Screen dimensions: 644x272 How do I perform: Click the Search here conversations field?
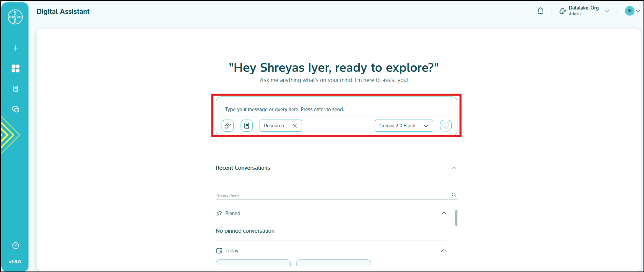(333, 195)
